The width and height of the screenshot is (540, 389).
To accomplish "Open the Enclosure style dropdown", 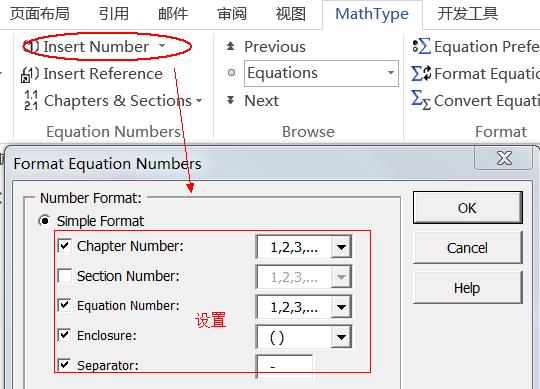I will pos(341,337).
